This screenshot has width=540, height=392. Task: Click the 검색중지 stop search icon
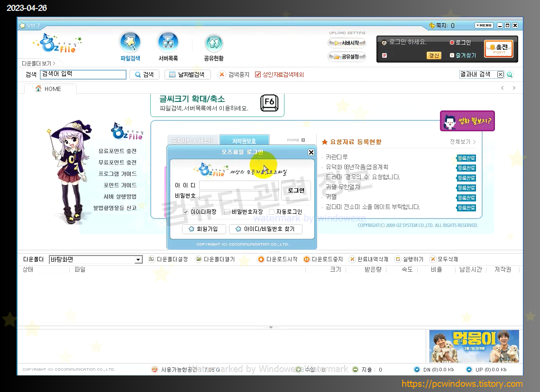[222, 74]
